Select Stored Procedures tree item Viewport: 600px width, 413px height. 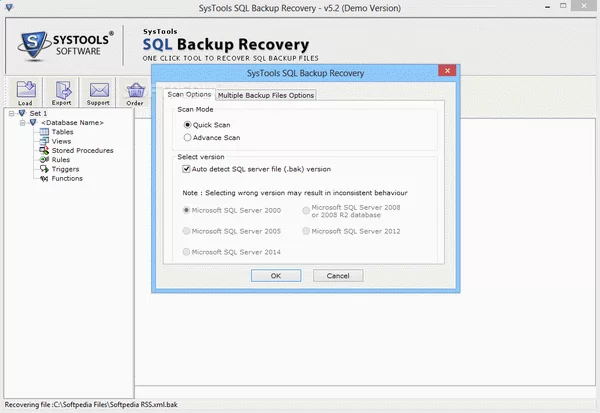point(82,150)
